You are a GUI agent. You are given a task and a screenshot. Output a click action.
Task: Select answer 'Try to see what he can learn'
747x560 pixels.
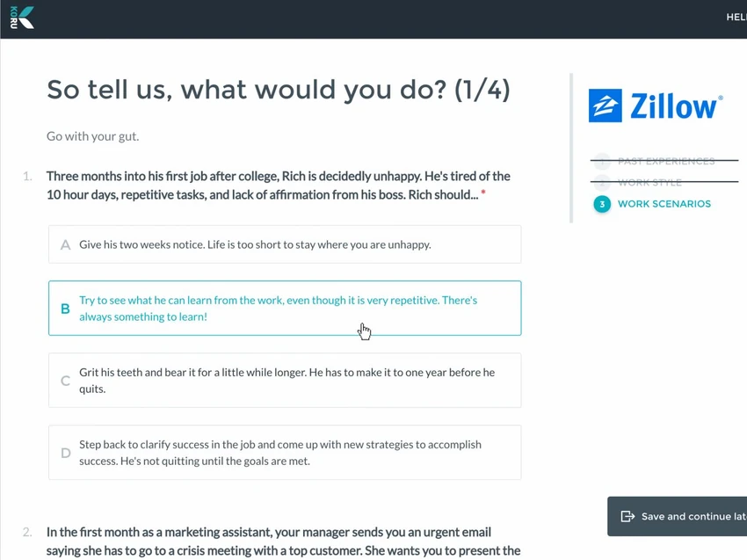click(x=285, y=309)
